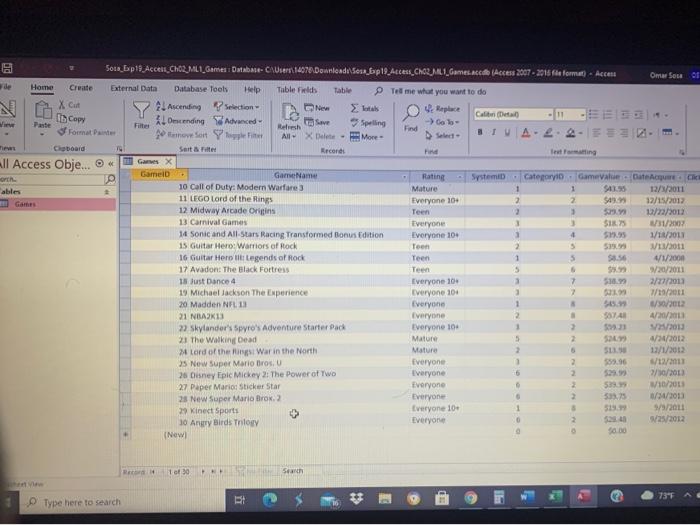This screenshot has height=525, width=700.
Task: Save the current record
Action: tap(317, 122)
